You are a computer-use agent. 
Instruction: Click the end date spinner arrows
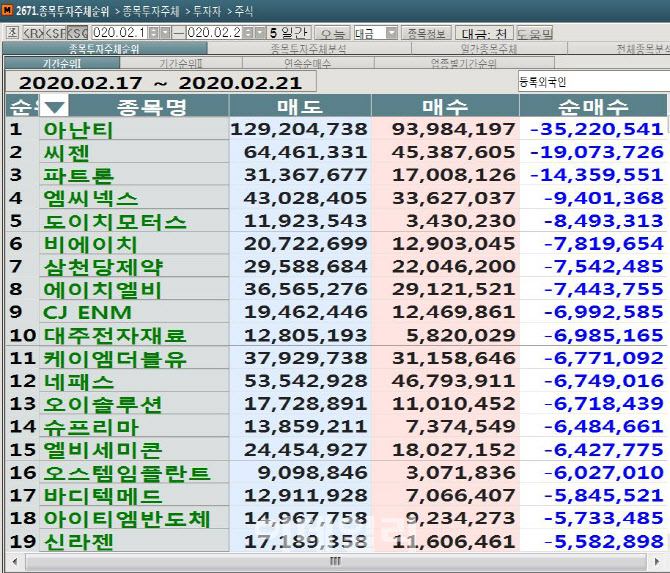tap(249, 33)
